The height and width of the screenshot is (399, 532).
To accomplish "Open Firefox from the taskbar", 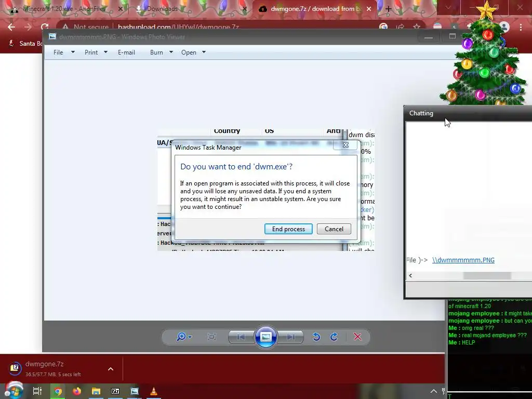I will point(77,391).
